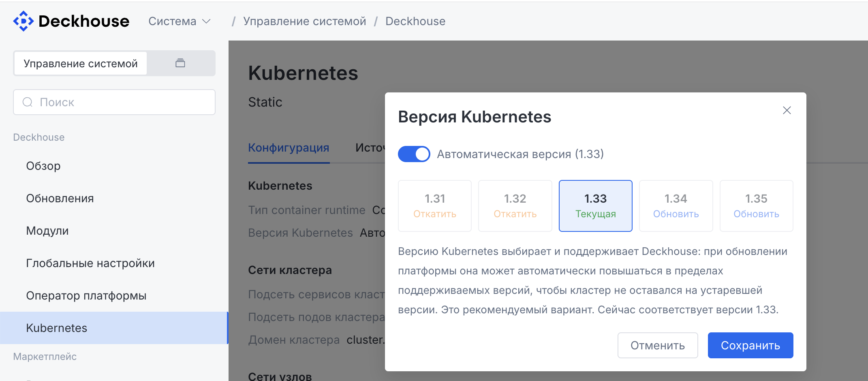Screen dimensions: 868x381
Task: Go to Глобальные настройки in the sidebar
Action: pyautogui.click(x=90, y=263)
